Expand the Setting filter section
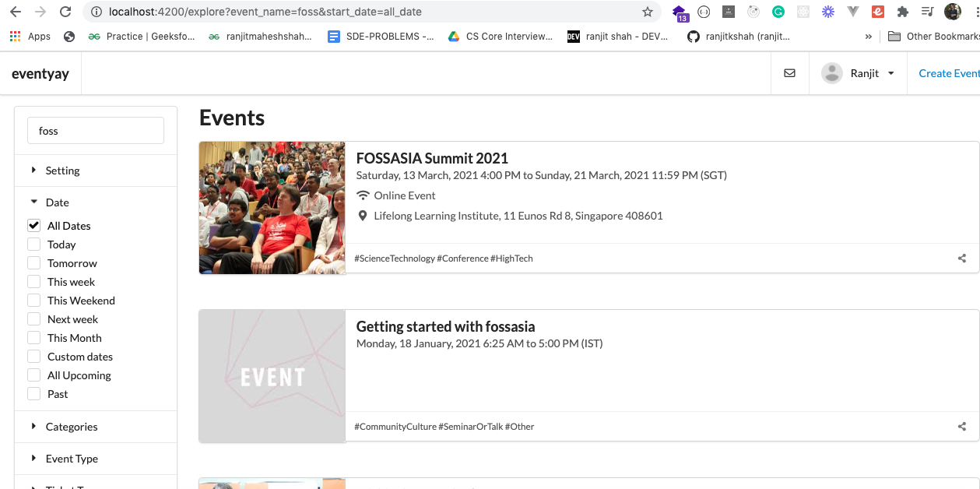Screen dimensions: 980x489 [x=96, y=171]
